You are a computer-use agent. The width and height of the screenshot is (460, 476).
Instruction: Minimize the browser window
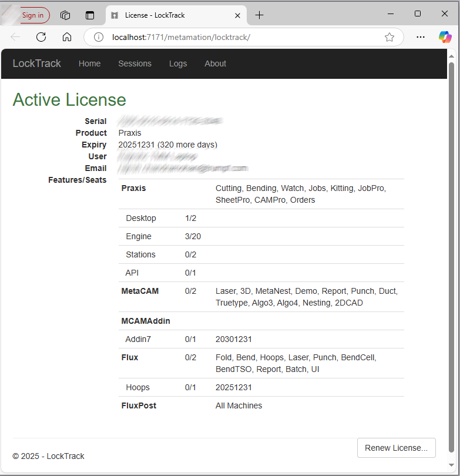pyautogui.click(x=391, y=14)
